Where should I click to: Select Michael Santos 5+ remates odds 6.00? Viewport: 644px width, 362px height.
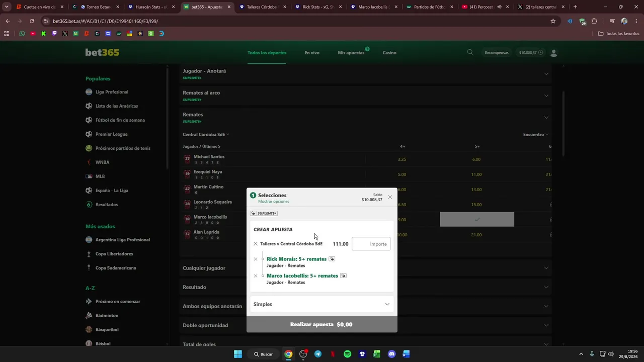(476, 159)
